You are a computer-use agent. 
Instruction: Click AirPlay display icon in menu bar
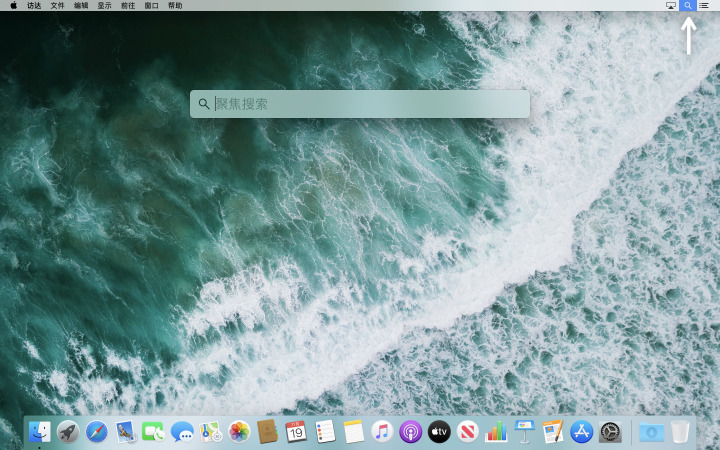pyautogui.click(x=671, y=6)
